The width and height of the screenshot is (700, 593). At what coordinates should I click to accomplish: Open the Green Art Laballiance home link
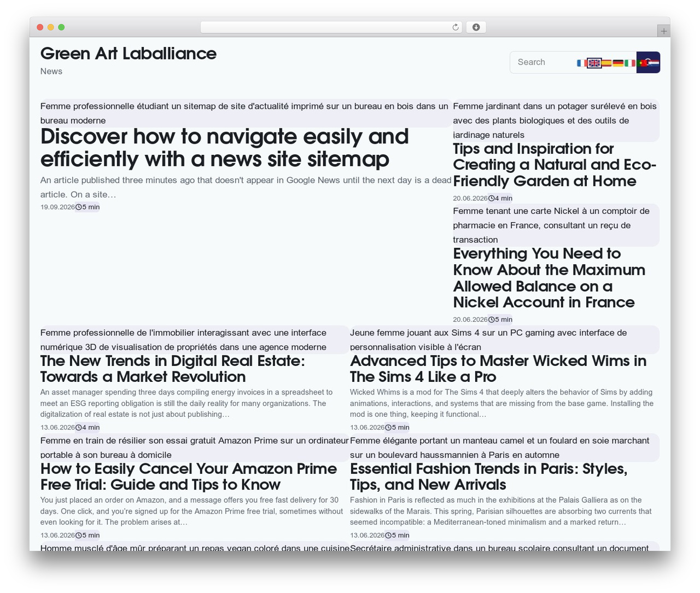point(129,53)
